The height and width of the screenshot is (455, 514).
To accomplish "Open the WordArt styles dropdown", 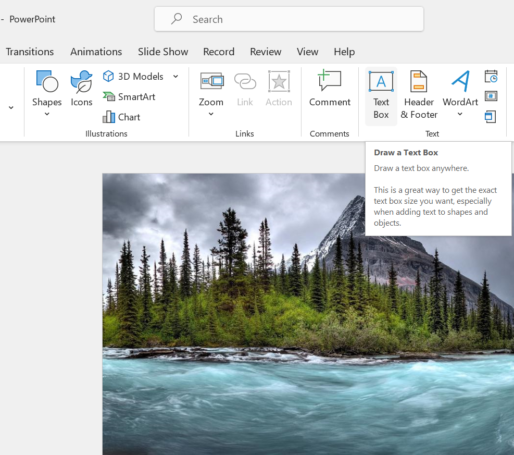I will coord(460,114).
